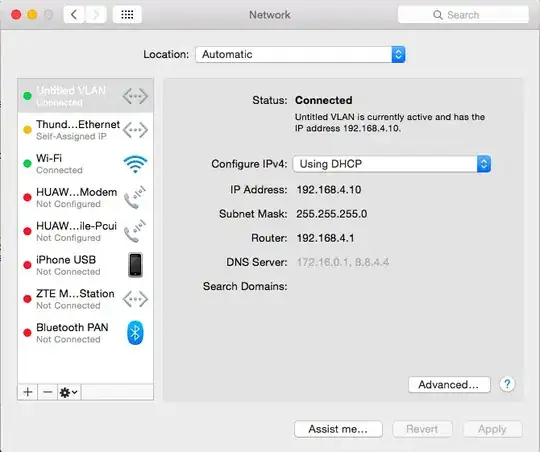540x452 pixels.
Task: Show all preferences grid icon
Action: (x=127, y=14)
